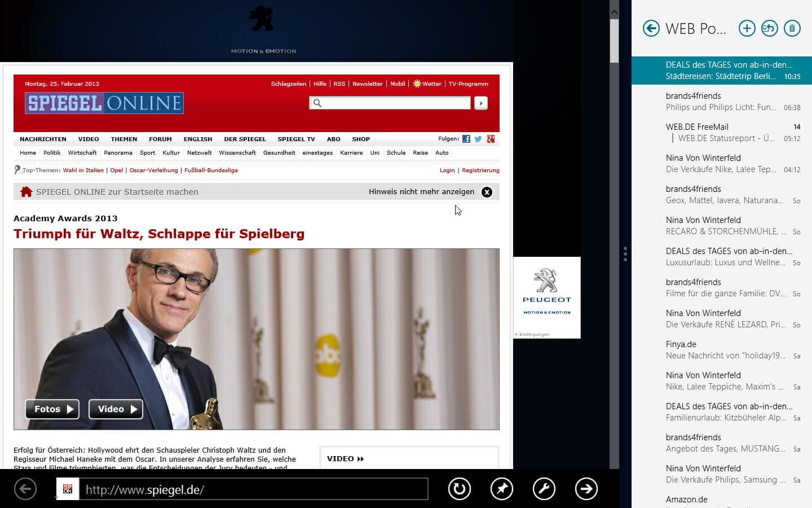
Task: Click the browser forward arrow button
Action: click(586, 489)
